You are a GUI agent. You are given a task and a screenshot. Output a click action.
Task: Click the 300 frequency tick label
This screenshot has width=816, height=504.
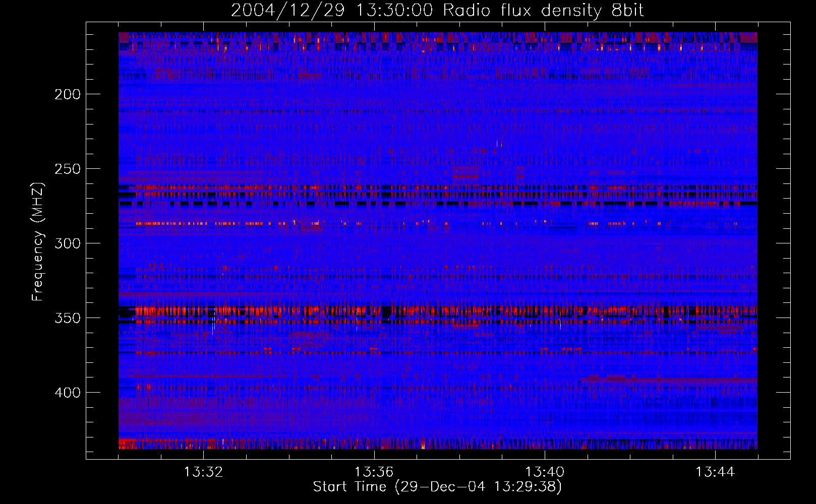click(68, 243)
